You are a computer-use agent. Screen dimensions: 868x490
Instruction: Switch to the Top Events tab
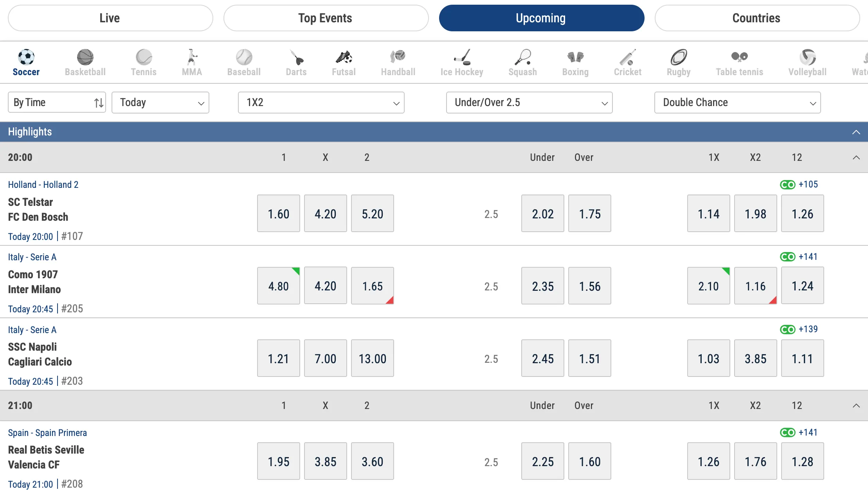(x=326, y=18)
